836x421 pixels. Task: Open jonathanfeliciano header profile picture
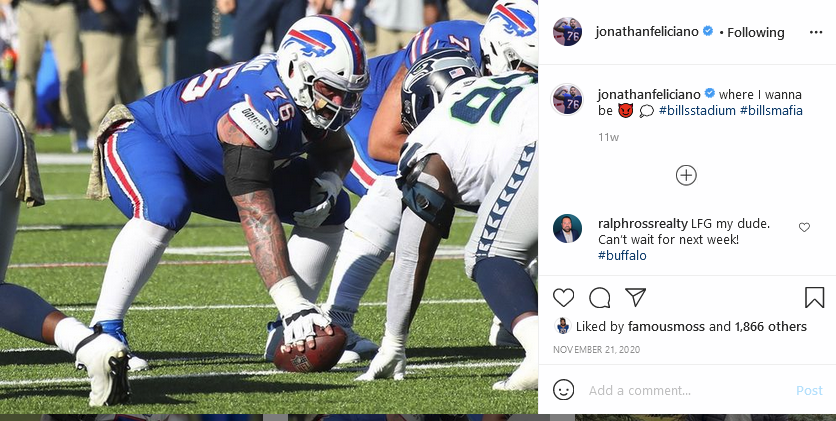(x=567, y=31)
